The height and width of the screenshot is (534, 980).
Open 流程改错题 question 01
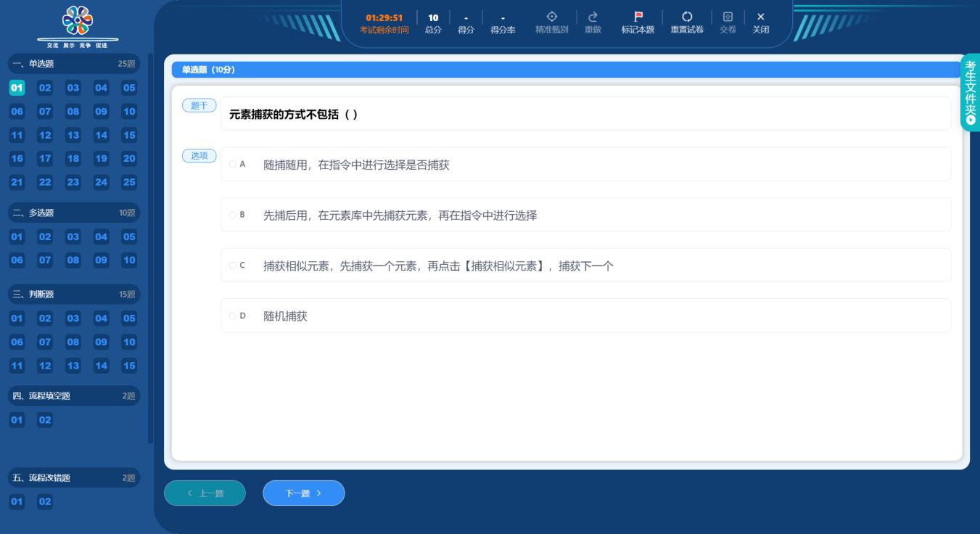(x=17, y=501)
